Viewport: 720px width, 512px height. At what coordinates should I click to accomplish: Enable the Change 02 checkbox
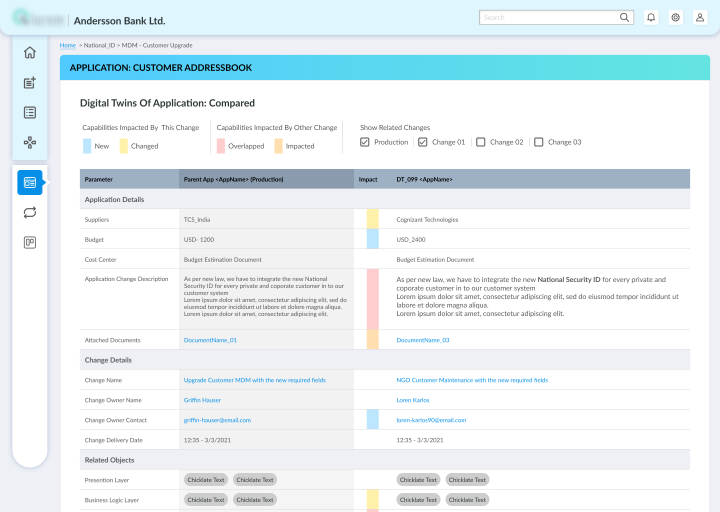click(481, 142)
